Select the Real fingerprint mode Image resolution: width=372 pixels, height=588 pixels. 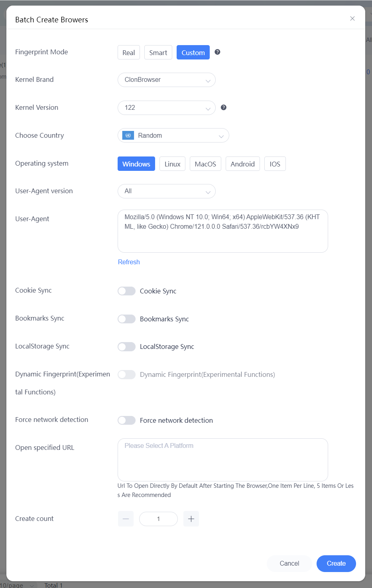129,52
